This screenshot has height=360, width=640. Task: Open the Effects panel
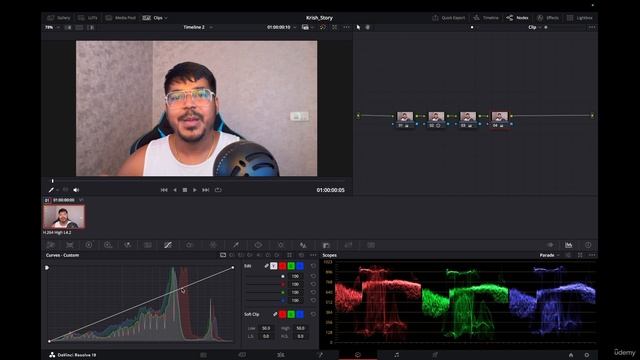(x=548, y=18)
